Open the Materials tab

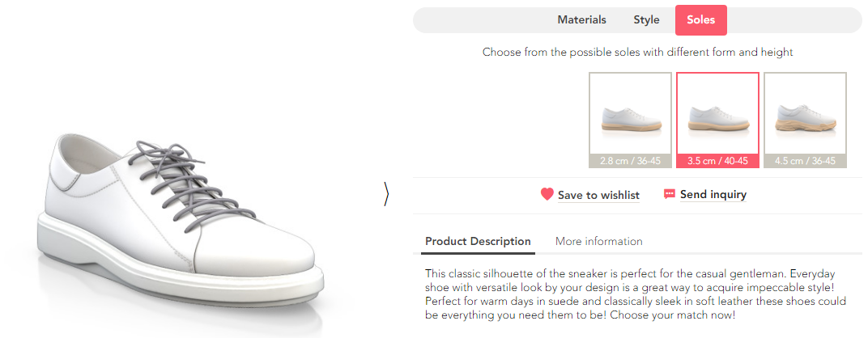point(581,20)
